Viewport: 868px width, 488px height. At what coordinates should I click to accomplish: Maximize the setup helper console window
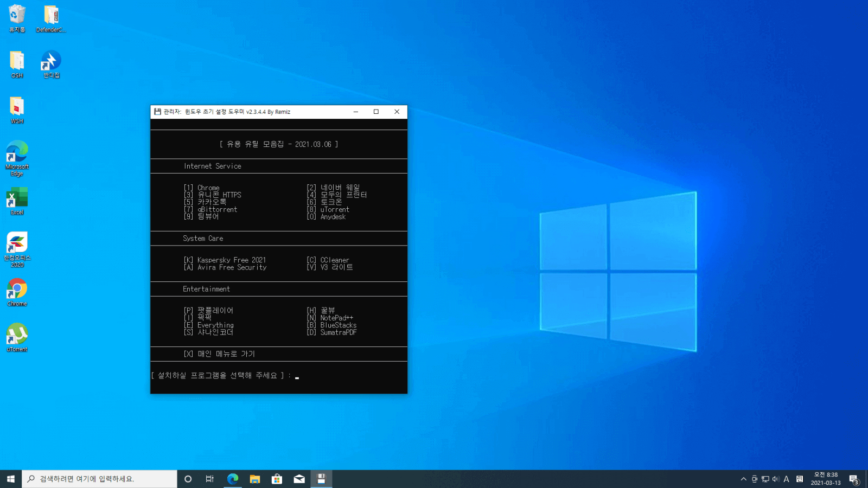coord(376,112)
